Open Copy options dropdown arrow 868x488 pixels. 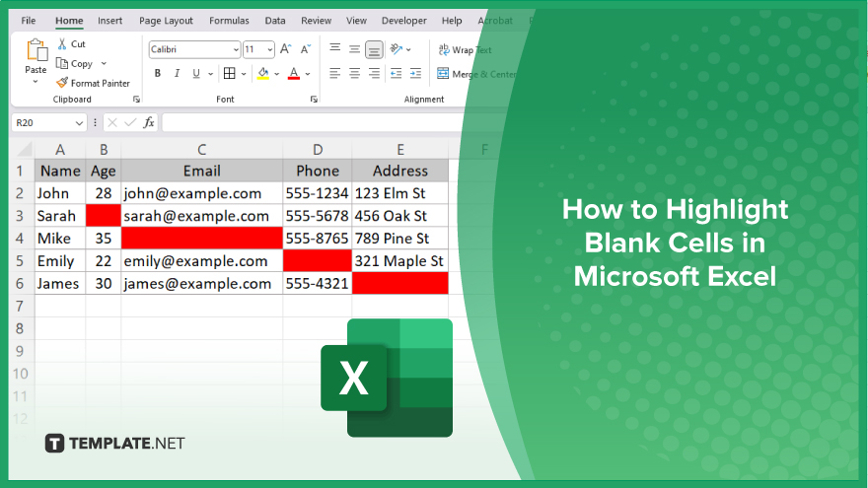tap(104, 64)
